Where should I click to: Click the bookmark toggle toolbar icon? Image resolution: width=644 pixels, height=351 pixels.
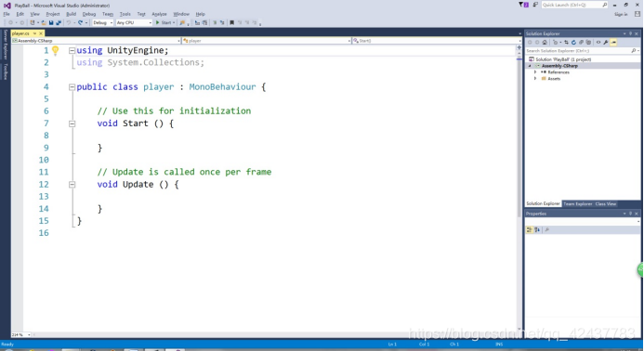(x=232, y=22)
